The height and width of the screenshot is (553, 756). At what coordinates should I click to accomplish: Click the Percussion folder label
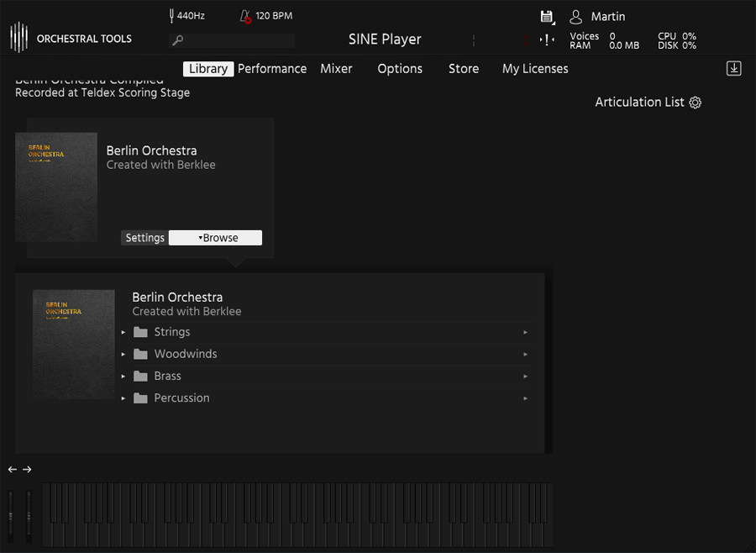[x=181, y=398]
